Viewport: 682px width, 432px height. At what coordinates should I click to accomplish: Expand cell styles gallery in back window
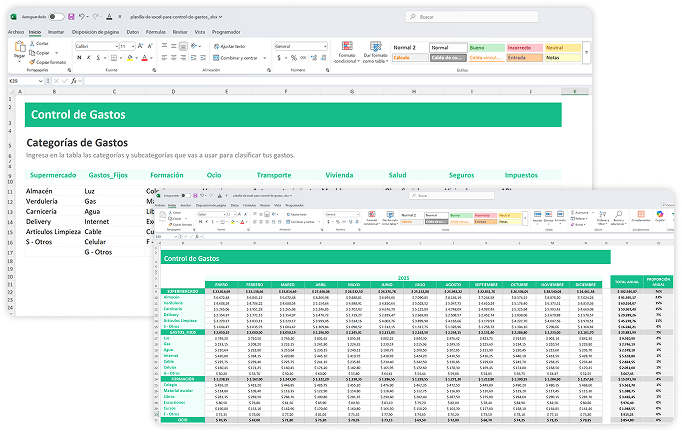586,53
